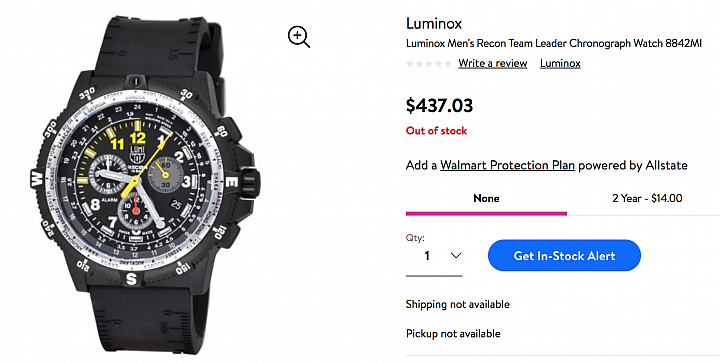Image resolution: width=720 pixels, height=362 pixels.
Task: Click the product title text 8842MI
Action: (x=684, y=44)
